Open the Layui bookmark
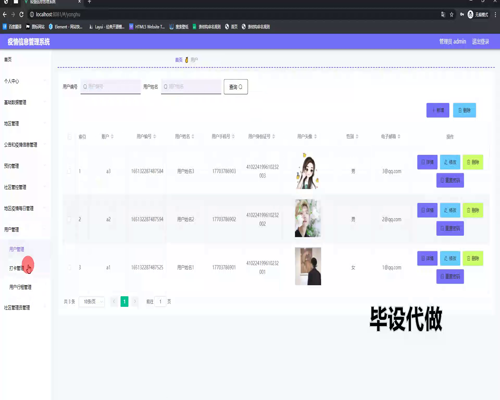The image size is (500, 400). (107, 27)
